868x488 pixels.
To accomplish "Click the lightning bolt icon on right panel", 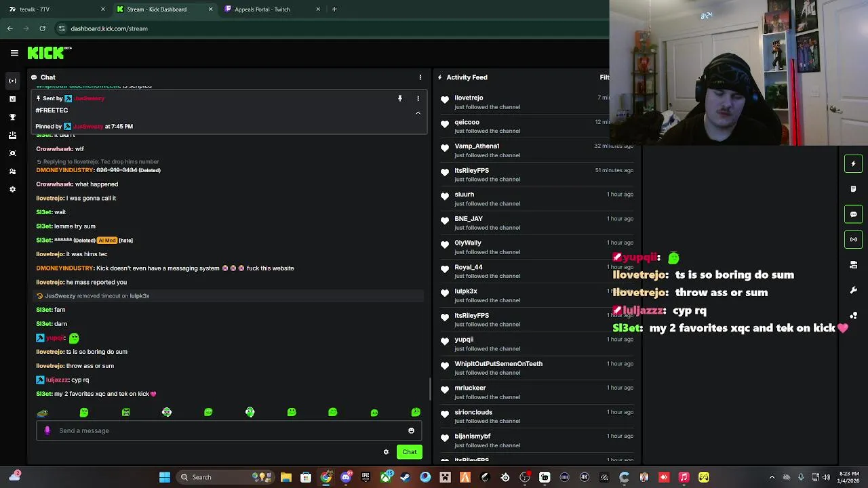I will point(853,163).
